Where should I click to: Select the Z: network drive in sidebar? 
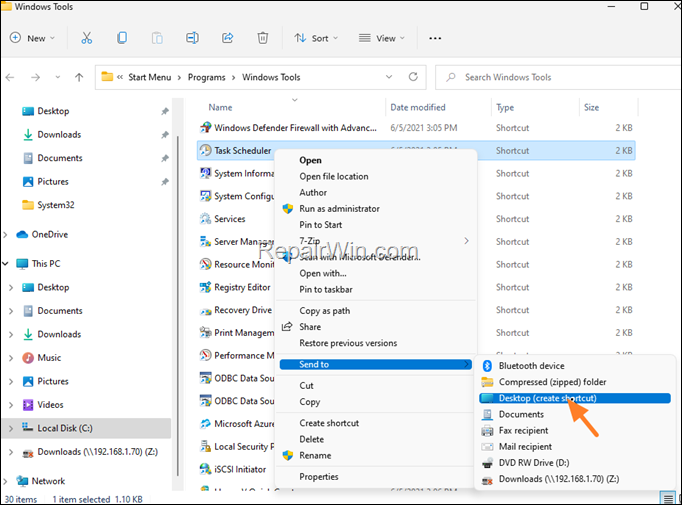[97, 452]
